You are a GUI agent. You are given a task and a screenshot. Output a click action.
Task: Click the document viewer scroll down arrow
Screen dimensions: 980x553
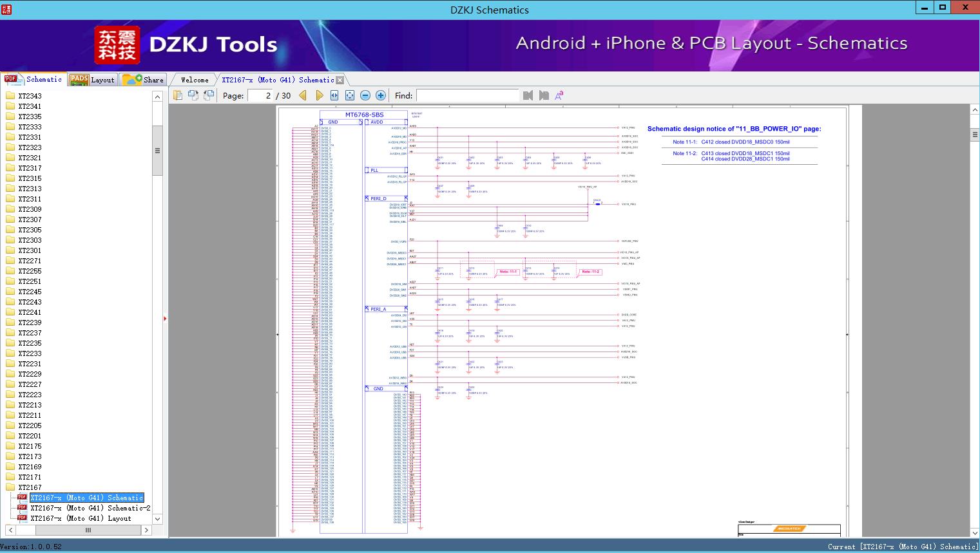(x=975, y=532)
